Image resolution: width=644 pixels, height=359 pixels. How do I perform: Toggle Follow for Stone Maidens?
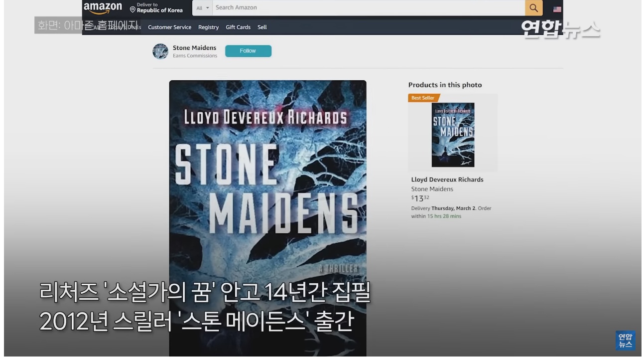point(248,50)
